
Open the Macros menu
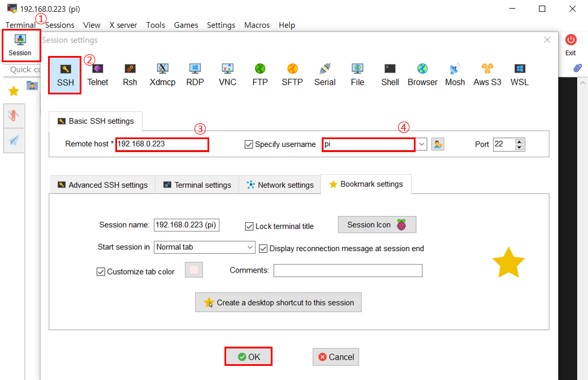[257, 25]
